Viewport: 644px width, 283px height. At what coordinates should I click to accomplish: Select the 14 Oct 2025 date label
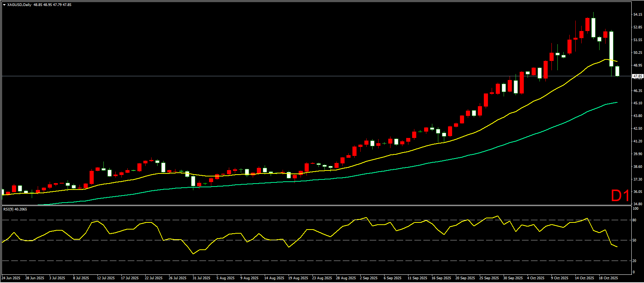coord(584,278)
